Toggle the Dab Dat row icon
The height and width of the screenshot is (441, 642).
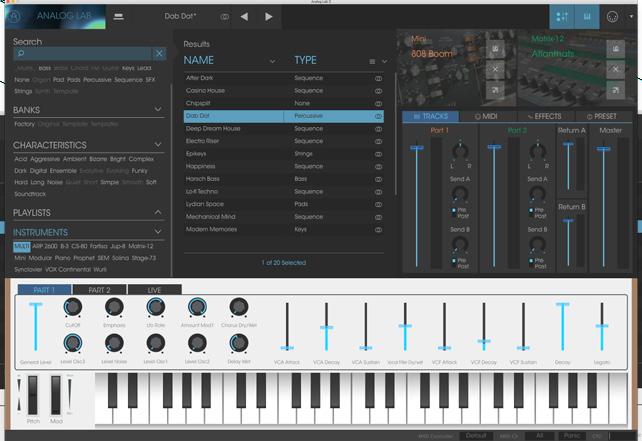378,116
